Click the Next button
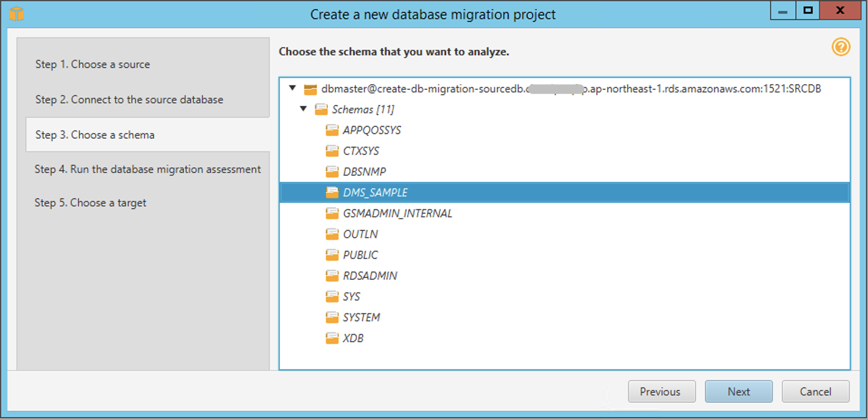 (x=738, y=391)
